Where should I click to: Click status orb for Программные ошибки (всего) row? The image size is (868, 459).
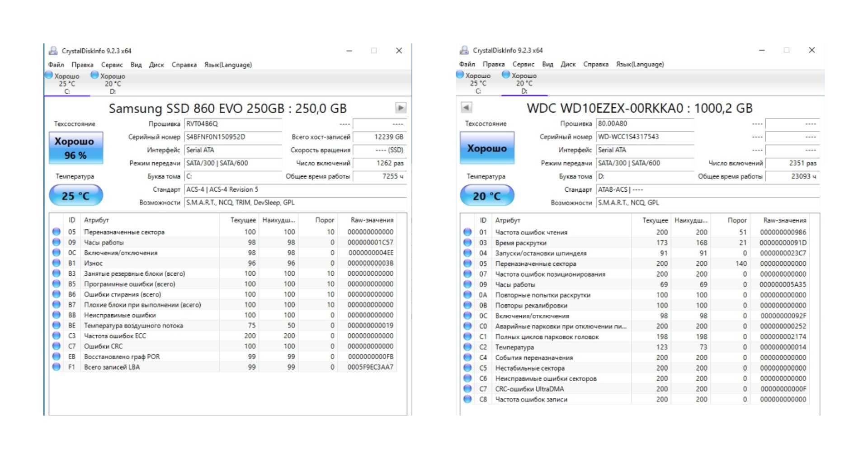coord(56,284)
